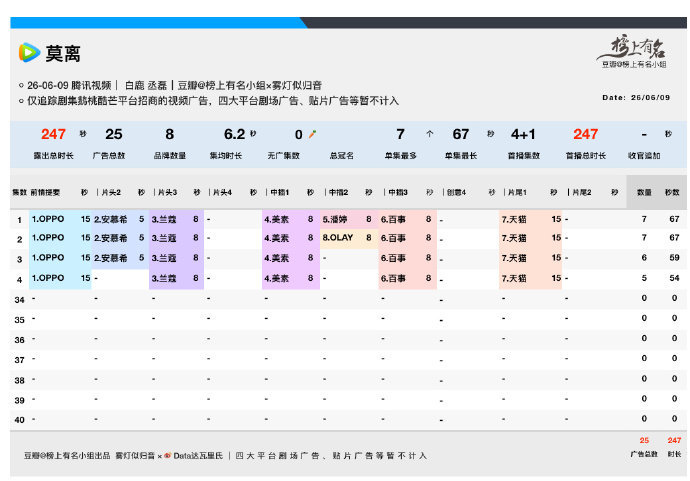Click the note line starting 仅追踪剧集
690x481 pixels.
click(213, 101)
